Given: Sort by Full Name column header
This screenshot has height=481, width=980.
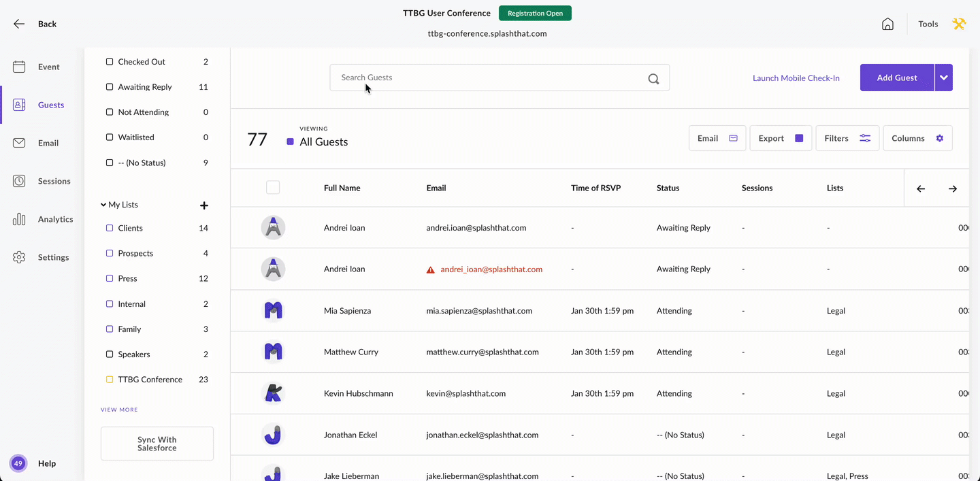Looking at the screenshot, I should [342, 188].
